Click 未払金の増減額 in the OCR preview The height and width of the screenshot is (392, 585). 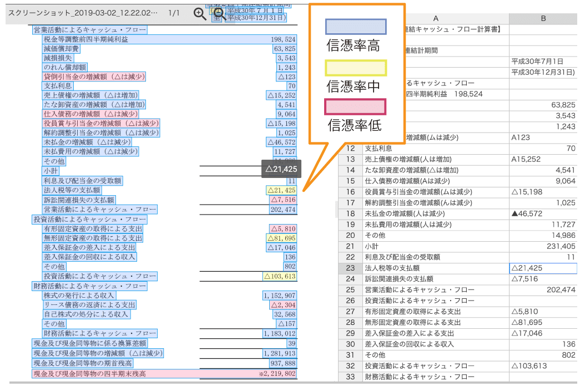(x=87, y=142)
